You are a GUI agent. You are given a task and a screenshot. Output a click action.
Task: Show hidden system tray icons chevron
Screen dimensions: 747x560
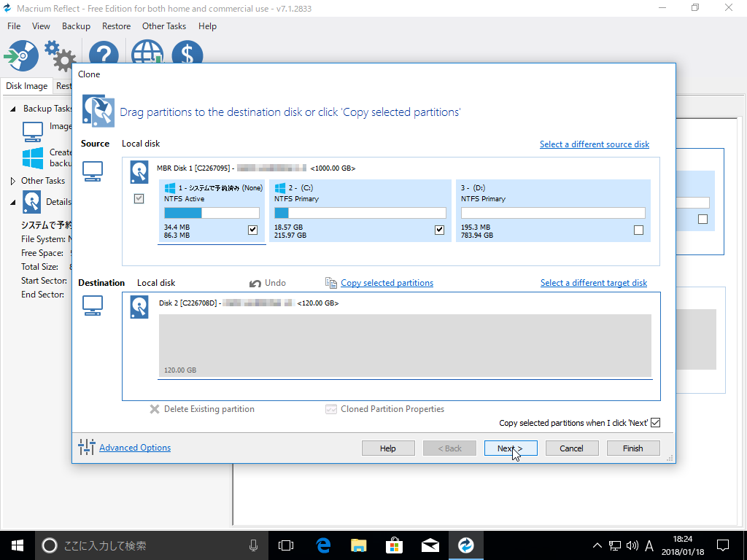click(597, 545)
